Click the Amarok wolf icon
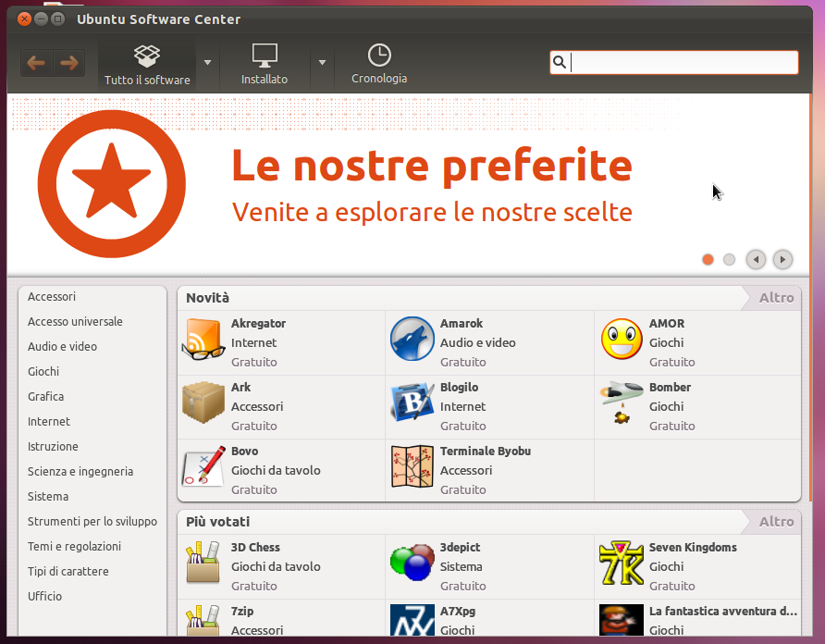The height and width of the screenshot is (644, 825). pyautogui.click(x=412, y=339)
